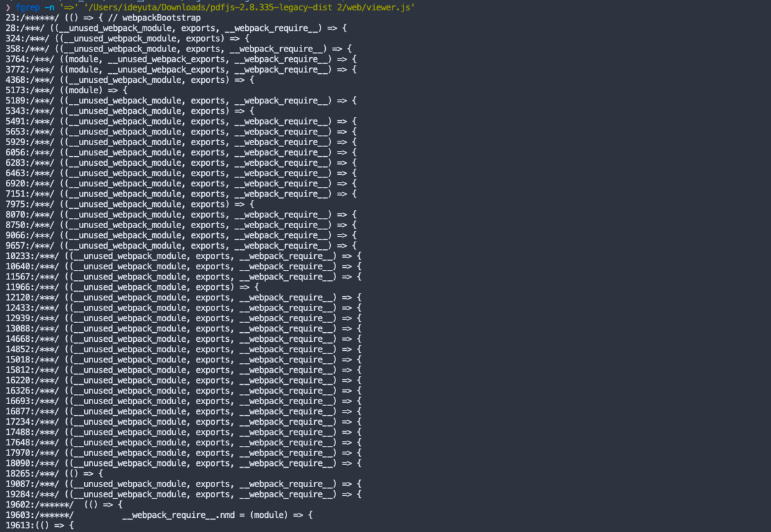Select output line 28
The width and height of the screenshot is (771, 532).
(176, 28)
